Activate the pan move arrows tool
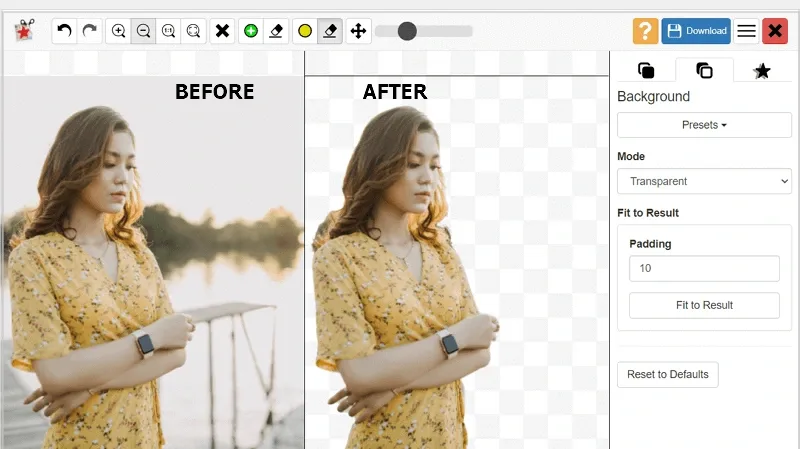Screen dimensions: 800x449 click(359, 31)
